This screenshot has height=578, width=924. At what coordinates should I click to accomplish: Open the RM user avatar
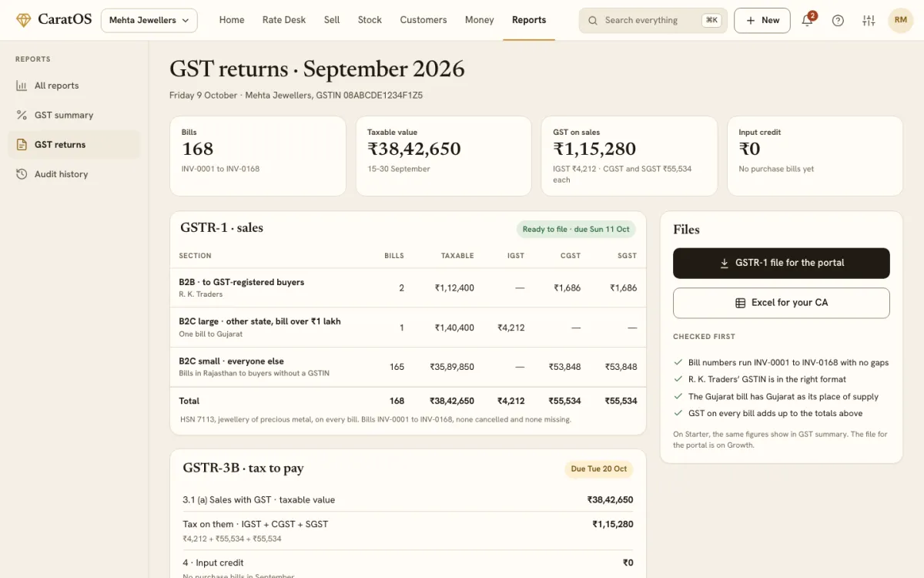900,20
